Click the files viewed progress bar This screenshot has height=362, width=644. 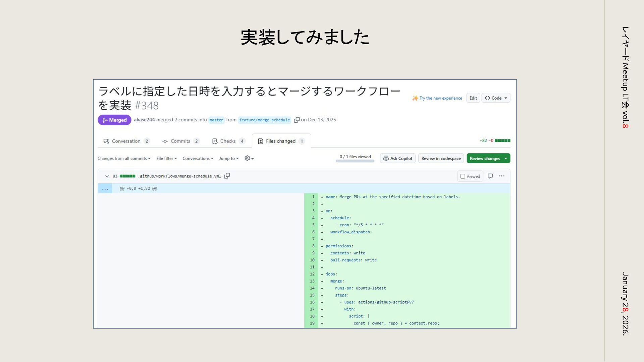click(355, 161)
